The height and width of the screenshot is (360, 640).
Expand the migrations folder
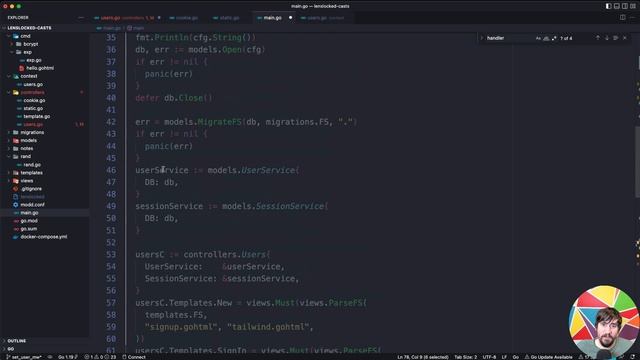coord(45,133)
